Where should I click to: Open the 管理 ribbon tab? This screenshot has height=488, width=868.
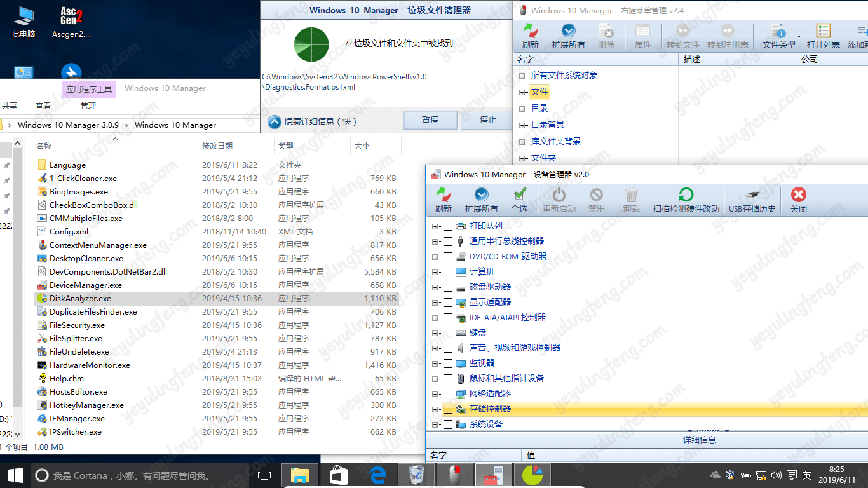click(x=88, y=106)
